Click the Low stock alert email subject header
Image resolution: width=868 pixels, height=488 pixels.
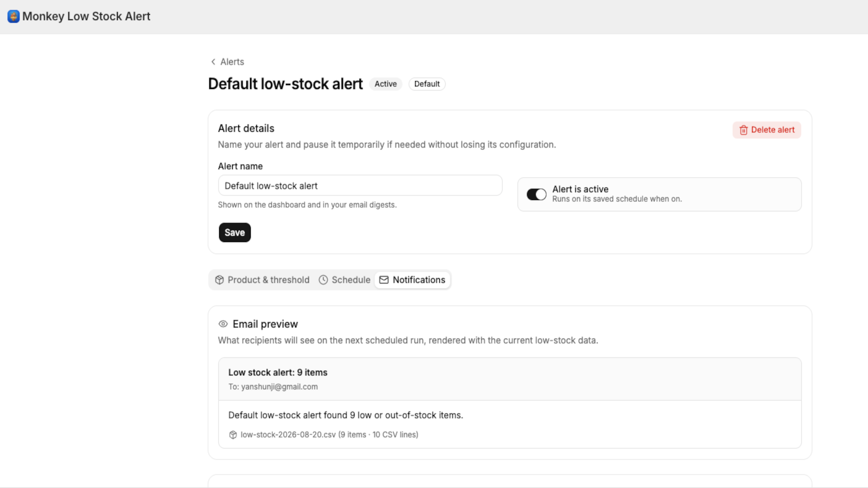click(x=278, y=373)
